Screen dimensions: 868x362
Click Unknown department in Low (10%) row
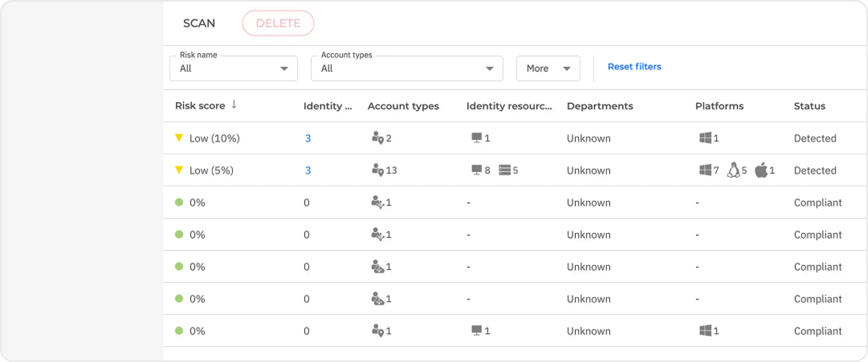pyautogui.click(x=589, y=139)
